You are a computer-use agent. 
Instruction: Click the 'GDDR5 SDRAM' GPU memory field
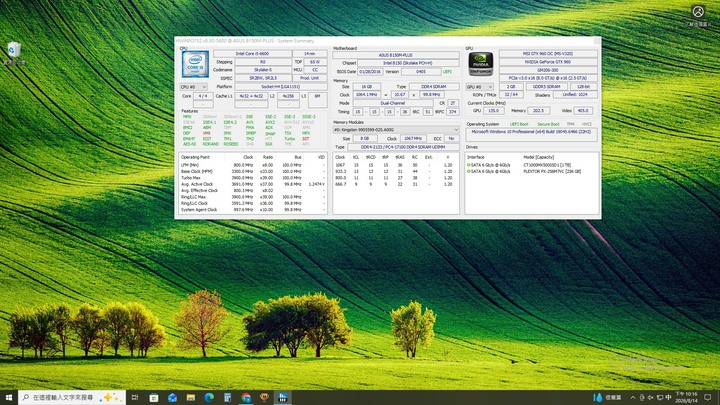546,87
